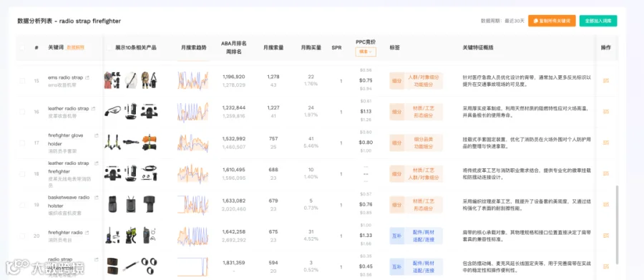Open external link icon beside basketweave radio holster

pyautogui.click(x=97, y=198)
